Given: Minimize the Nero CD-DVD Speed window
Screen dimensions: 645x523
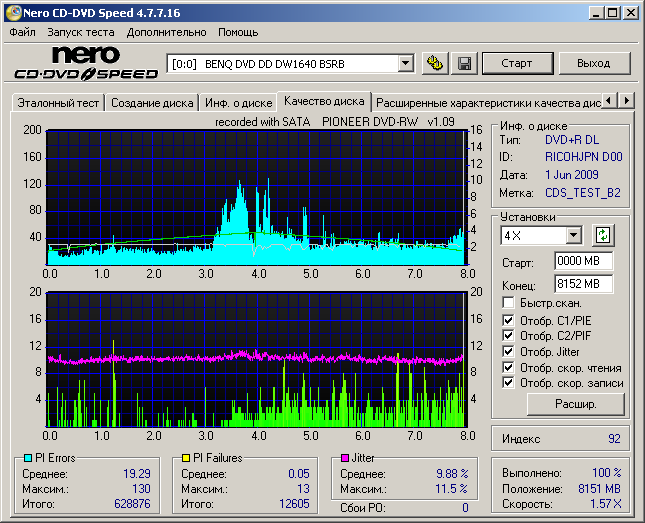Looking at the screenshot, I should (x=596, y=13).
